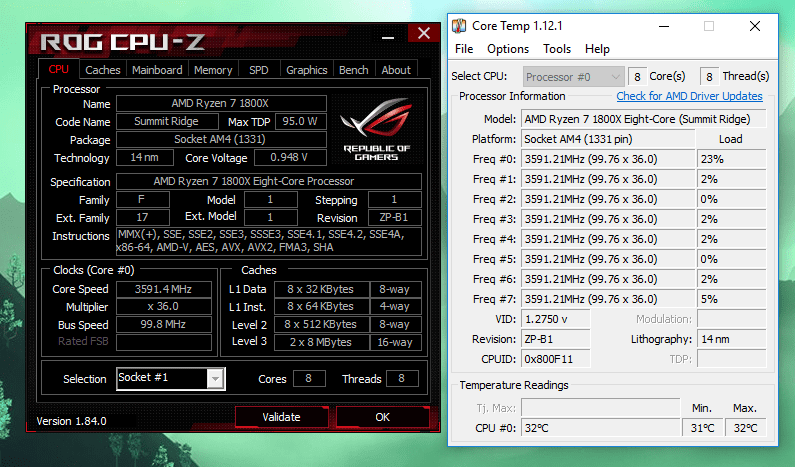Click the empty Tj. Max field
The height and width of the screenshot is (467, 795).
[x=600, y=408]
